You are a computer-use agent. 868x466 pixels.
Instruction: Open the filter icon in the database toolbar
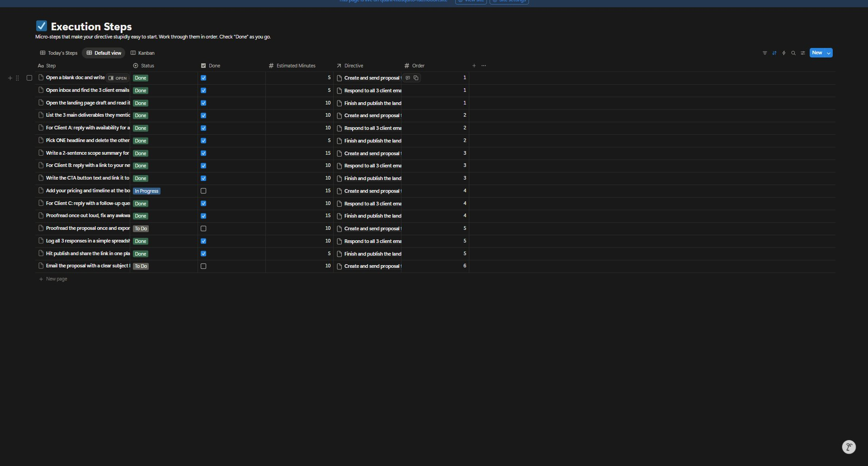coord(764,53)
